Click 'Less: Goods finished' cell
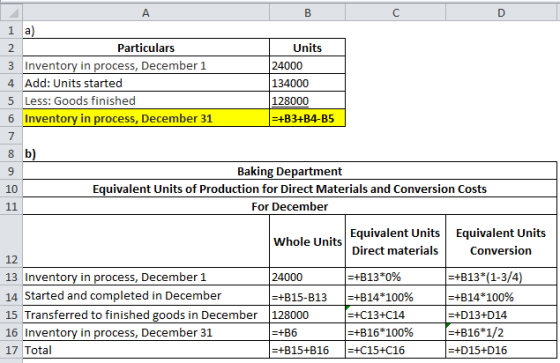 (x=146, y=100)
